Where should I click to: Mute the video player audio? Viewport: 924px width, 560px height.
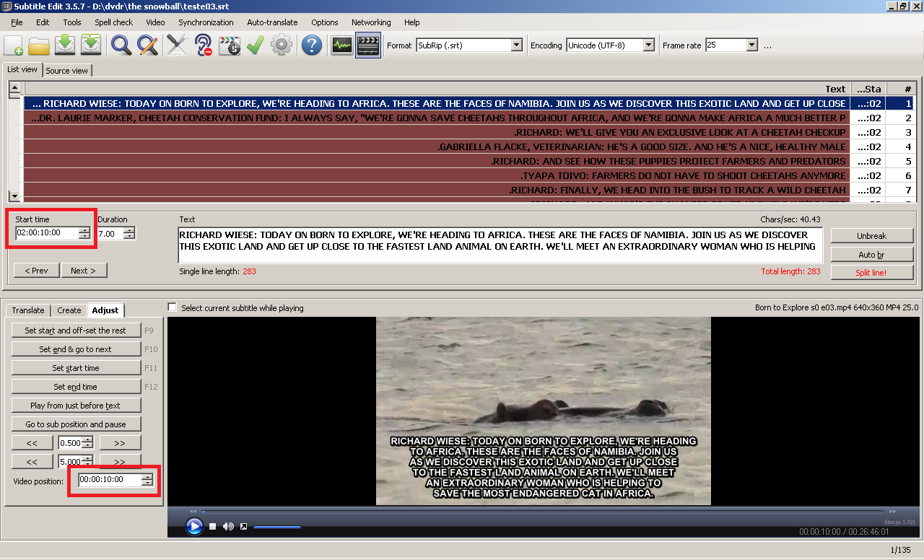pyautogui.click(x=228, y=527)
